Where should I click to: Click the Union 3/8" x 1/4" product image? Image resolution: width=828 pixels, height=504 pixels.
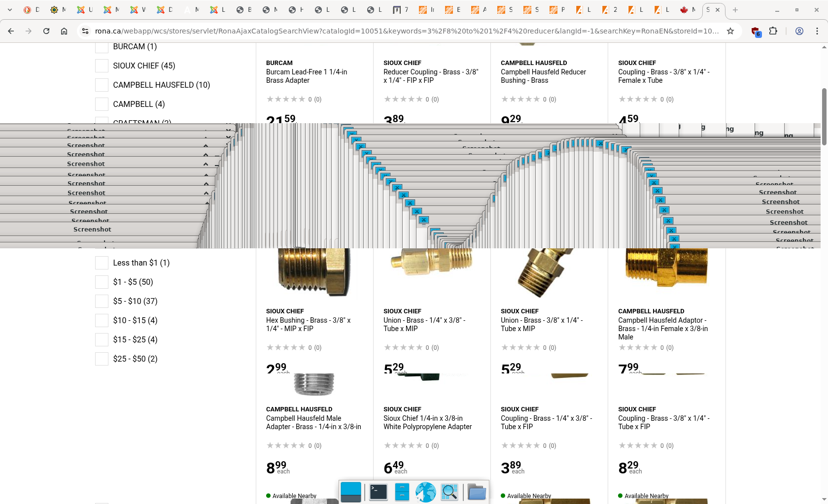546,272
